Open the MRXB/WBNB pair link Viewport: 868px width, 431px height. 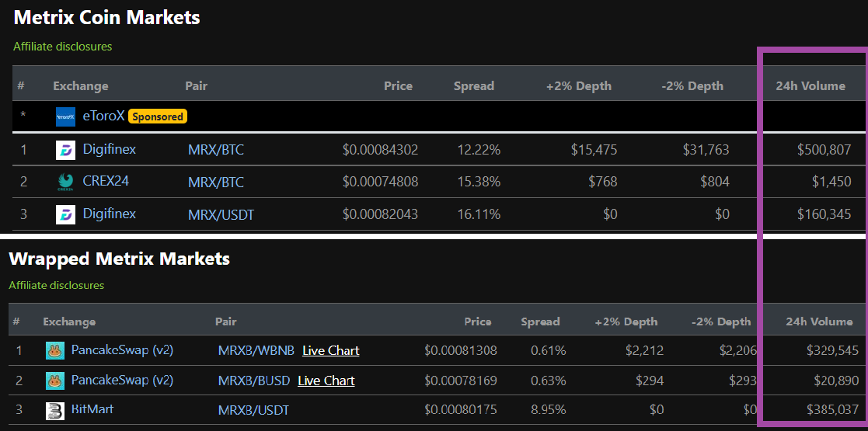[x=256, y=351]
